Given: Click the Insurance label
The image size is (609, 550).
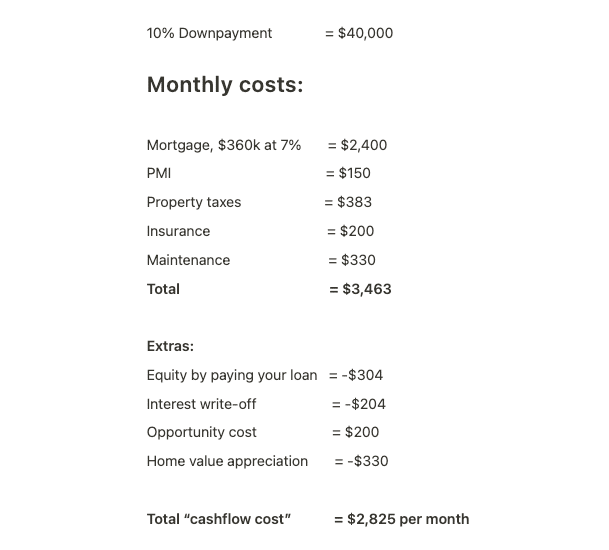Looking at the screenshot, I should (x=178, y=231).
